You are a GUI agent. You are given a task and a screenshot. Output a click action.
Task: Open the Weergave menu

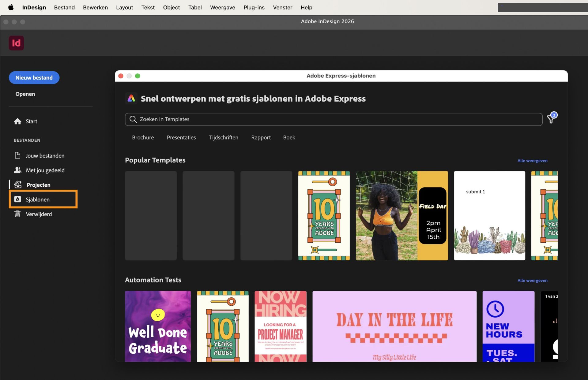222,7
